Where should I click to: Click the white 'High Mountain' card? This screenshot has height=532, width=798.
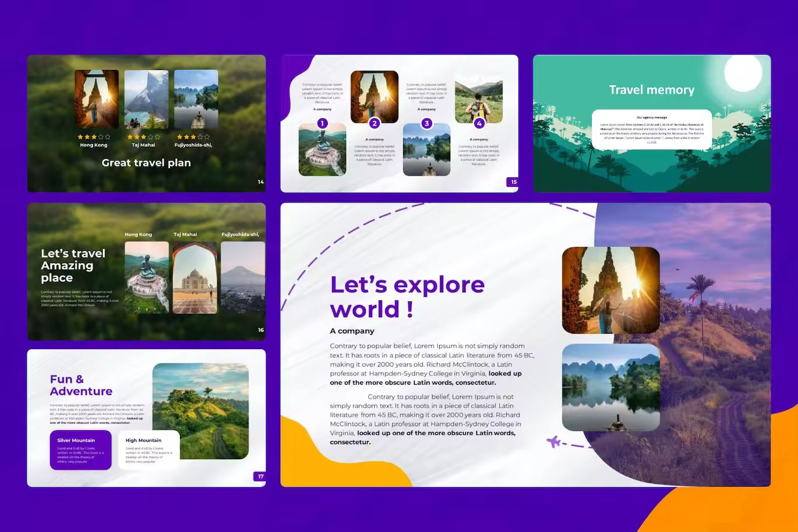pos(149,450)
